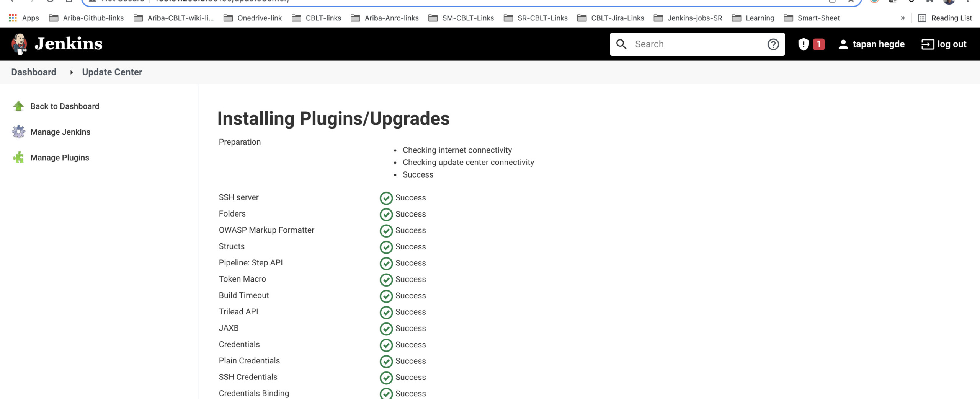The height and width of the screenshot is (399, 980).
Task: Click the security warning shield icon
Action: pyautogui.click(x=803, y=44)
